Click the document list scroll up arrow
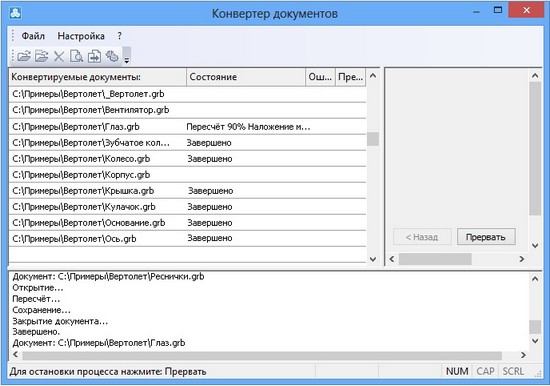The width and height of the screenshot is (550, 386). click(373, 75)
